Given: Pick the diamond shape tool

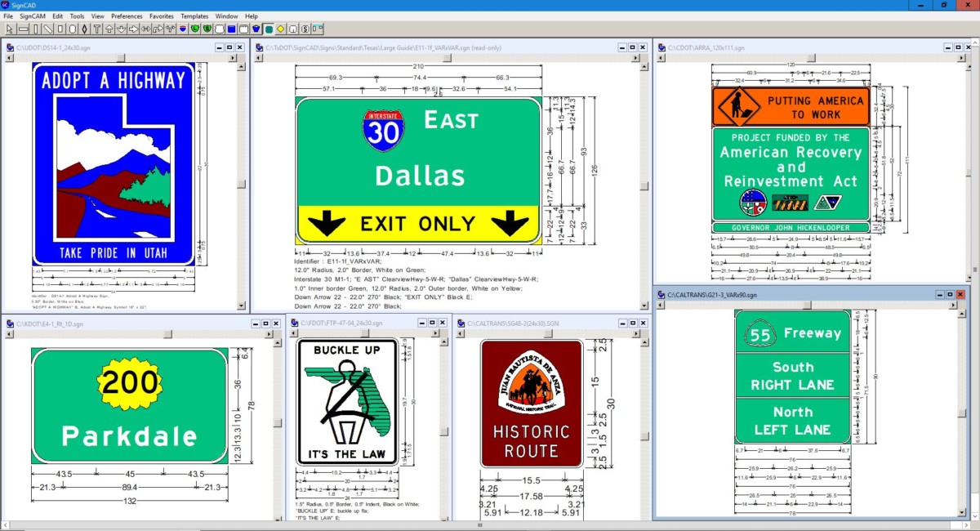Looking at the screenshot, I should 84,29.
